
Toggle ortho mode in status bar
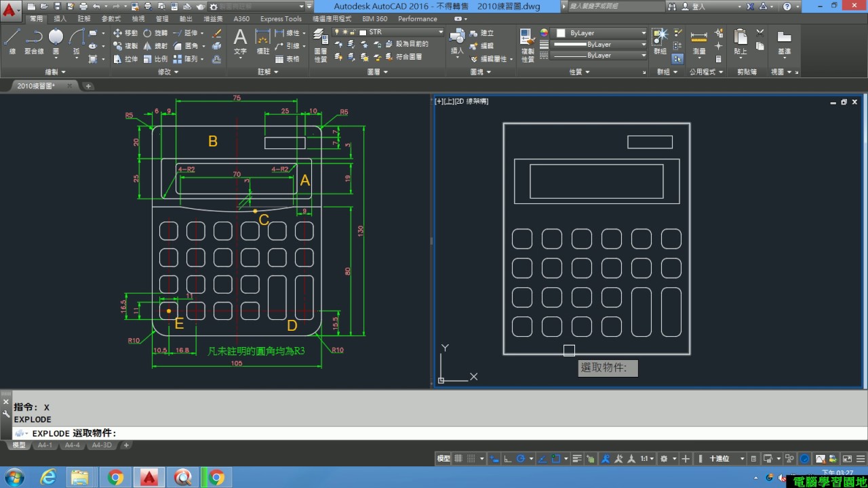click(x=508, y=459)
